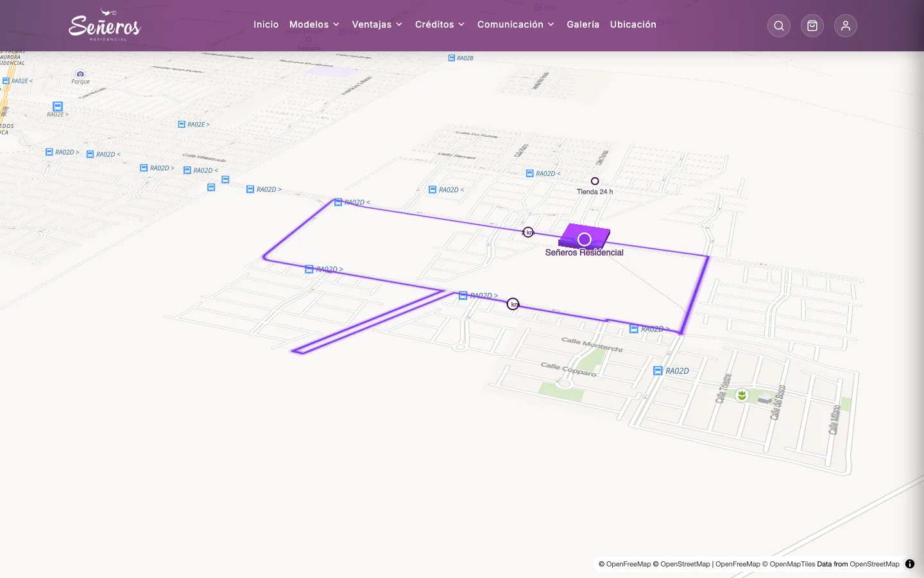Viewport: 924px width, 578px height.
Task: Click the km marker on upper route line
Action: click(528, 232)
